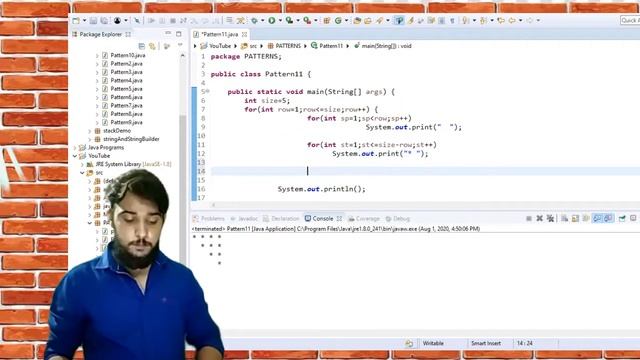Select the stringAndStringBuilder package

[x=131, y=139]
